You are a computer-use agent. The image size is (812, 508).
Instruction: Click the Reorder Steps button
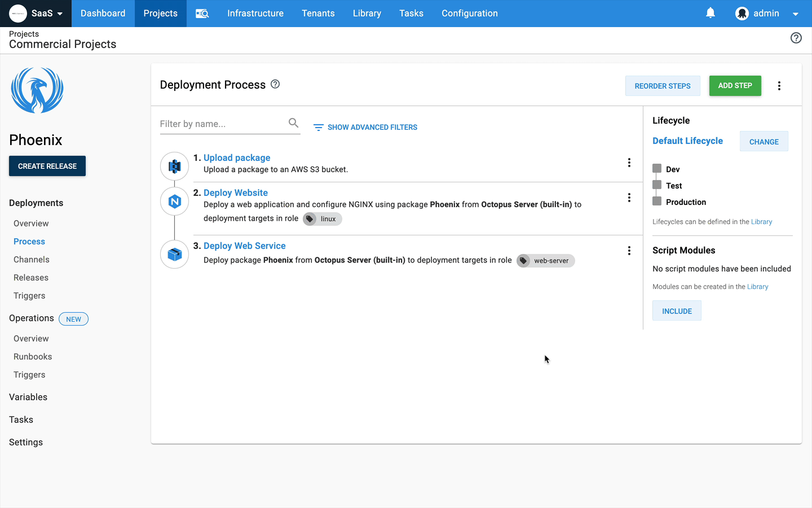663,86
